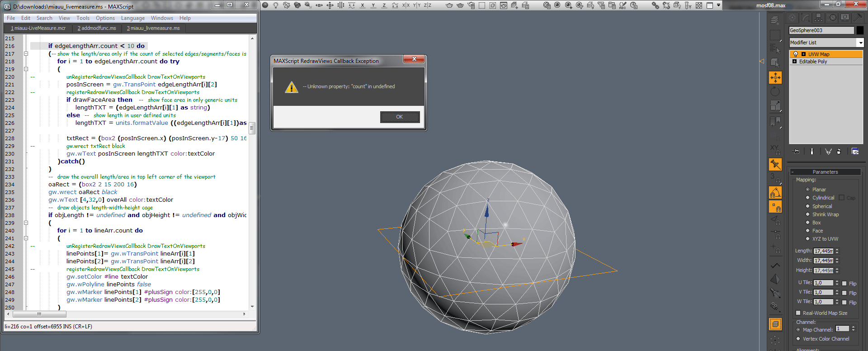Viewport: 868px width, 351px height.
Task: Click the Configure Modifier Sets icon
Action: [855, 152]
